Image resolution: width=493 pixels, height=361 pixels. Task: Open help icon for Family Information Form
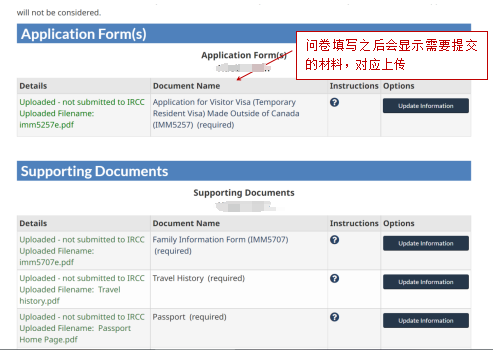334,240
